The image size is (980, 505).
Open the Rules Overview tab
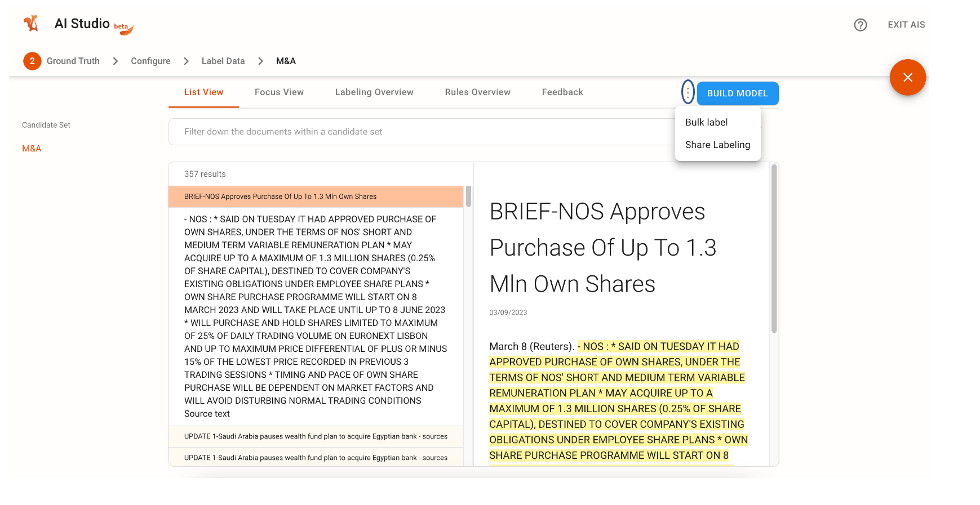pyautogui.click(x=477, y=92)
